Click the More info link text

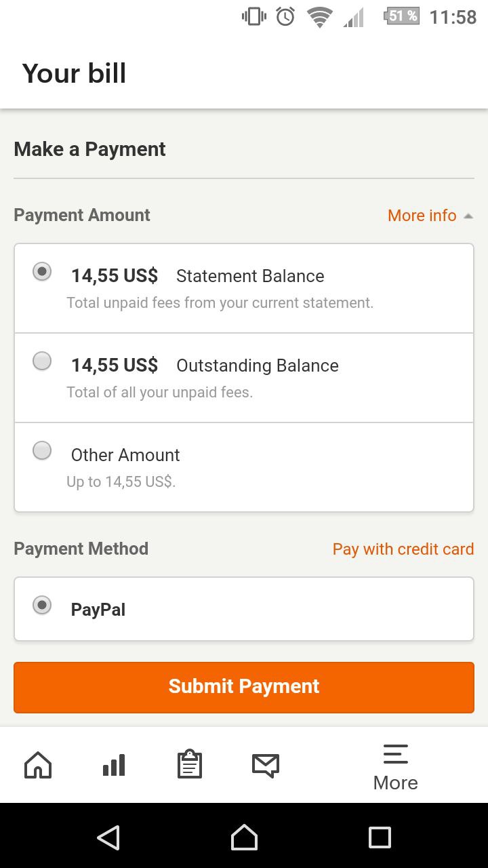tap(422, 216)
